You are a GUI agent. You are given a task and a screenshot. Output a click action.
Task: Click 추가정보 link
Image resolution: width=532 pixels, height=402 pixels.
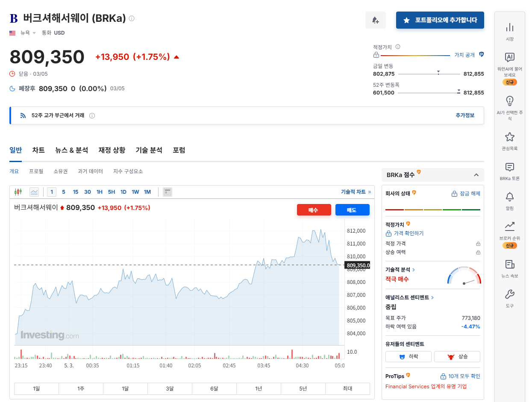coord(465,115)
